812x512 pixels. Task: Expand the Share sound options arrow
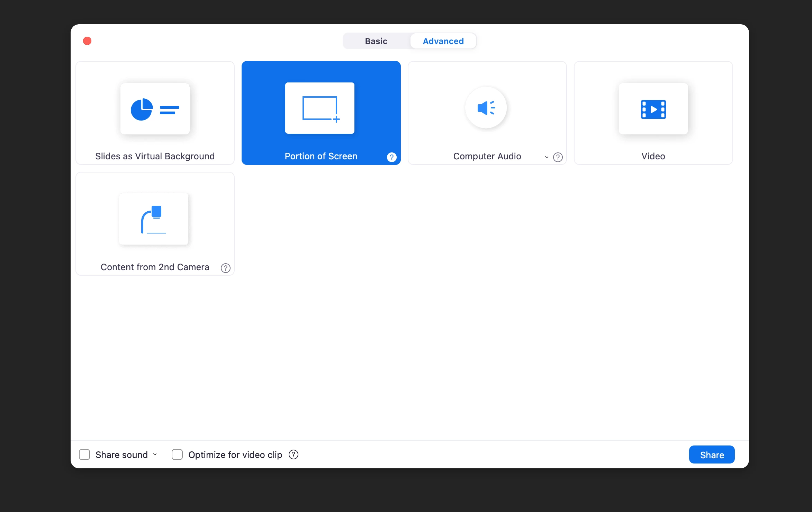[x=155, y=454]
